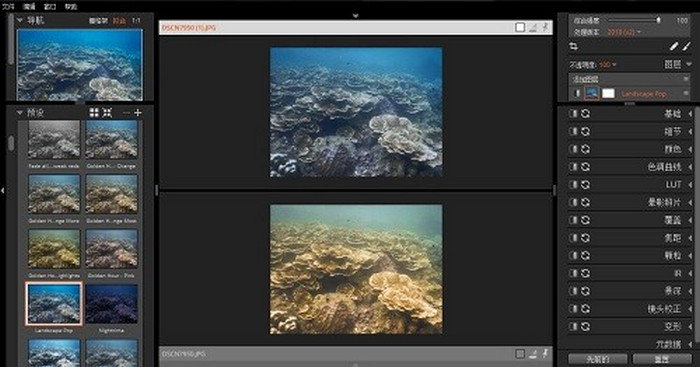700x367 pixels.
Task: Toggle the top panel row's enable switch
Action: (573, 114)
